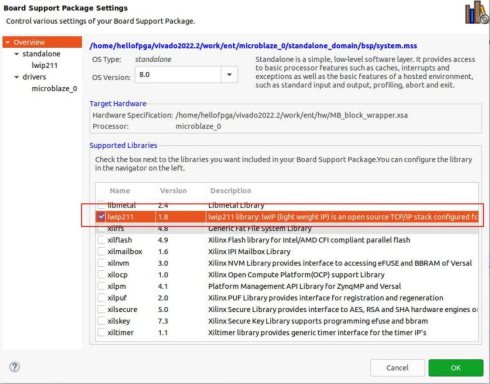Viewport: 490px width, 384px height.
Task: Open the help question mark icon
Action: (14, 367)
